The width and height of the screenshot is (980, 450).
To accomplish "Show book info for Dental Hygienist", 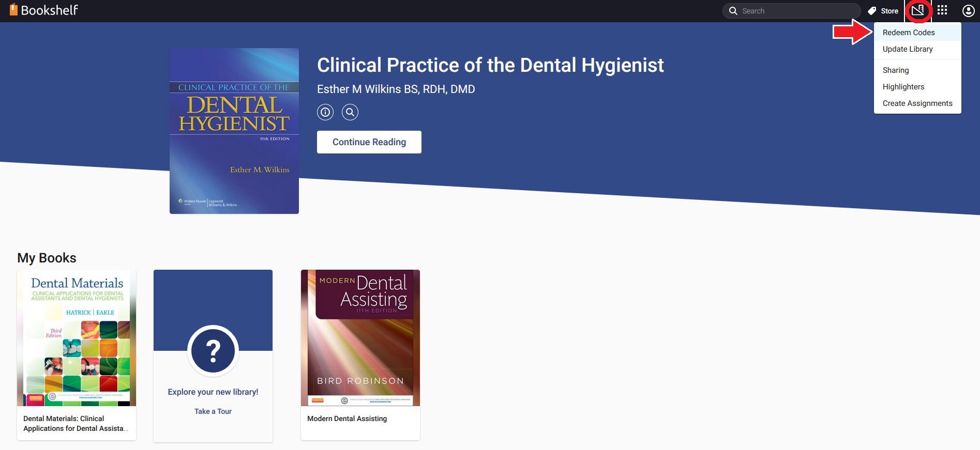I will pos(325,112).
